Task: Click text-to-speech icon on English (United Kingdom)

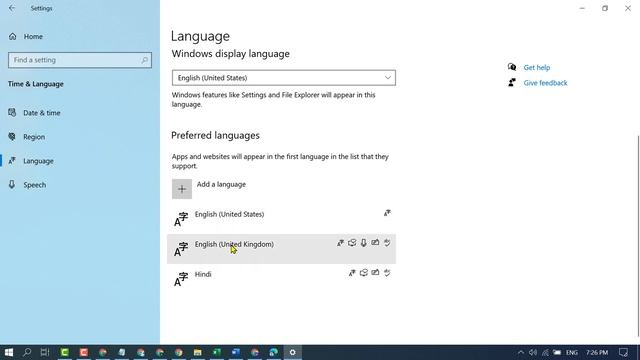Action: point(352,243)
